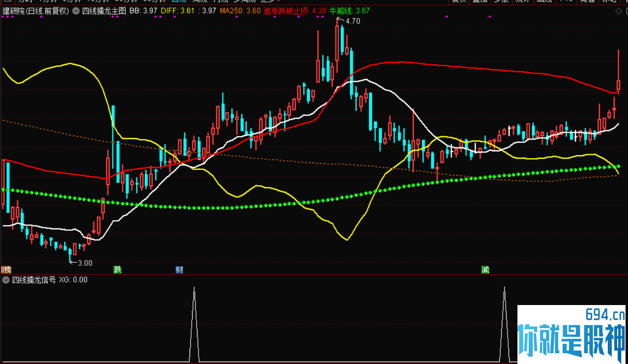Click the 3.00 low price label

85,263
